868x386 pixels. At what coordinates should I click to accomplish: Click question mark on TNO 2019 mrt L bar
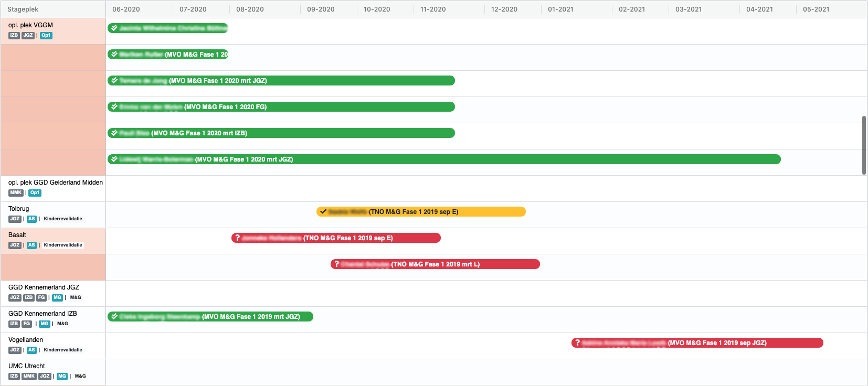[336, 264]
